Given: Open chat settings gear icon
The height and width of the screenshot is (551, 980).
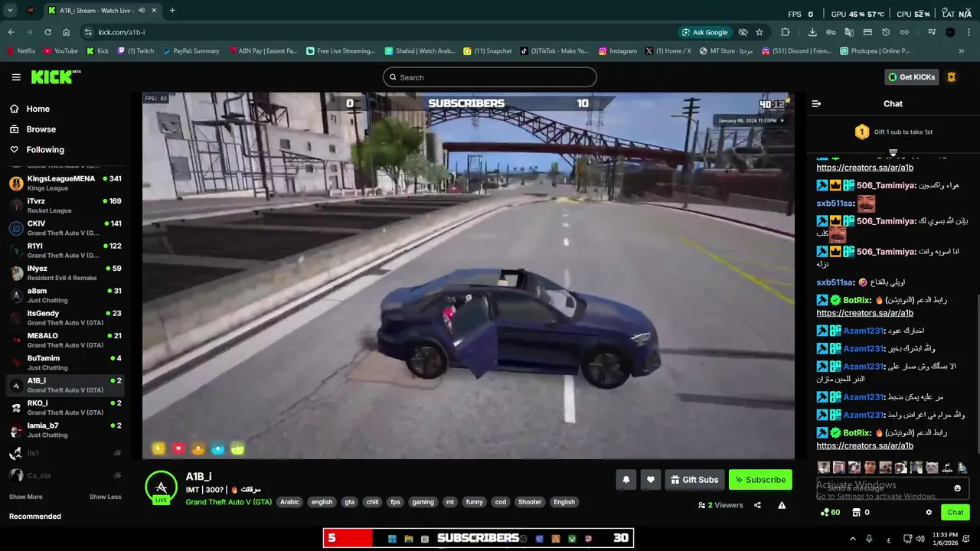Looking at the screenshot, I should (x=929, y=513).
